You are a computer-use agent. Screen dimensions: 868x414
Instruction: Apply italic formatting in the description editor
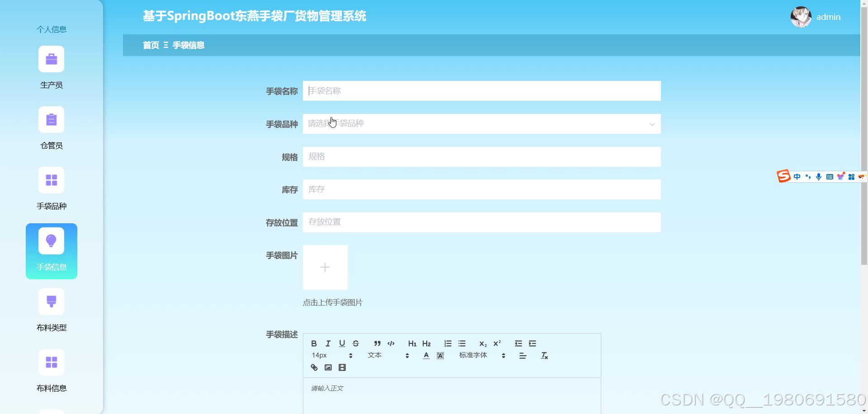pyautogui.click(x=328, y=343)
